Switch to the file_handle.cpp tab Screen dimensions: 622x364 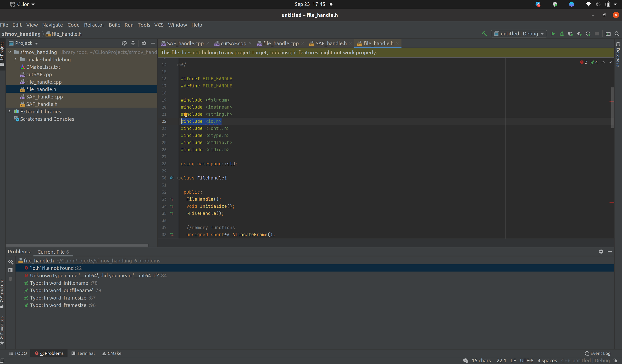280,43
